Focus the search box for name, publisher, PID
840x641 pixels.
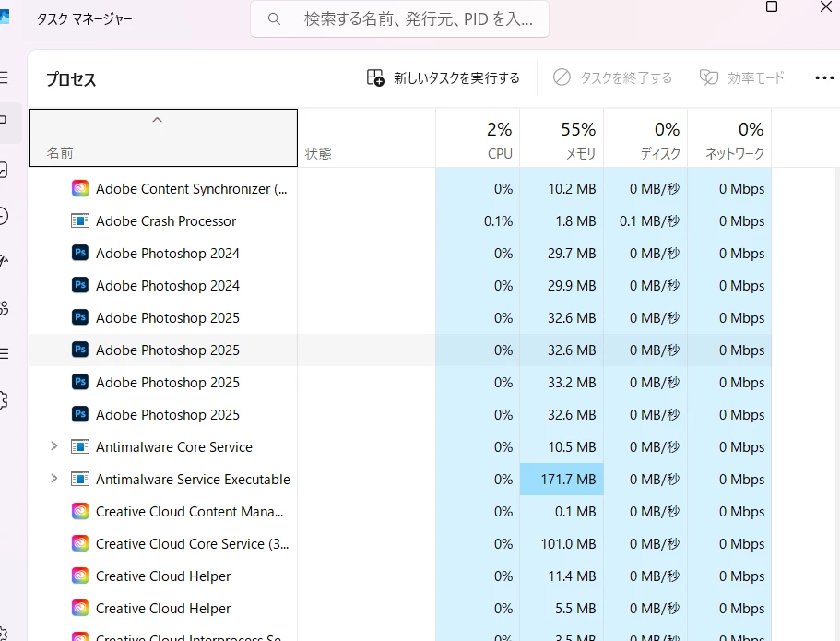tap(399, 19)
